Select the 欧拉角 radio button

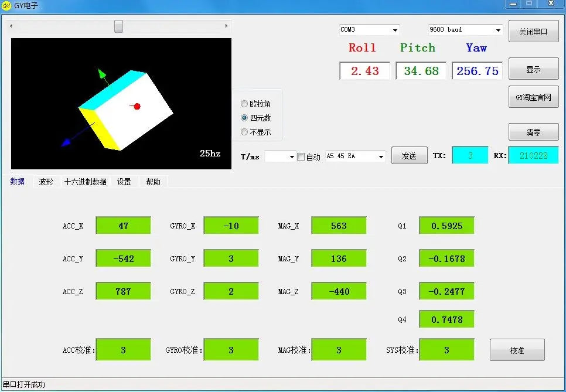tap(244, 104)
